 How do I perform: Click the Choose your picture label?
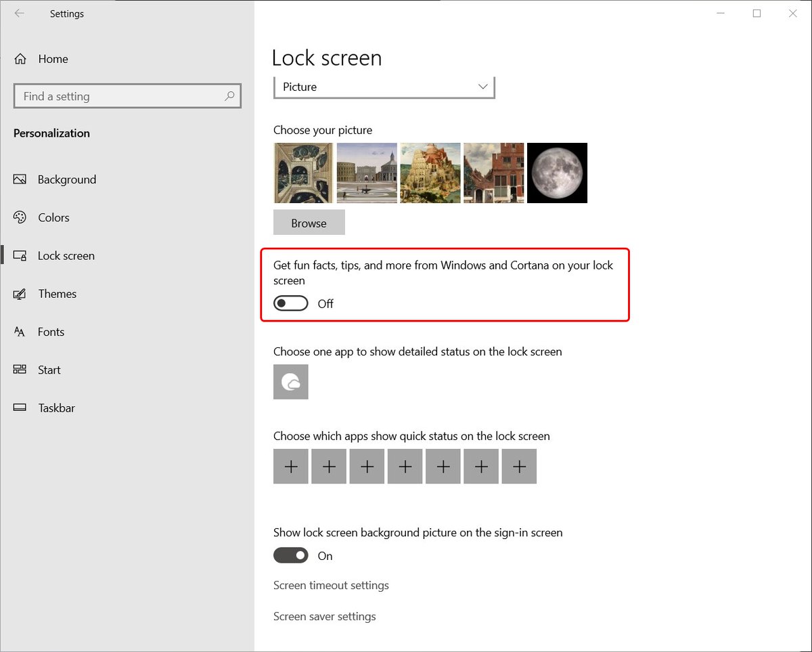coord(323,130)
